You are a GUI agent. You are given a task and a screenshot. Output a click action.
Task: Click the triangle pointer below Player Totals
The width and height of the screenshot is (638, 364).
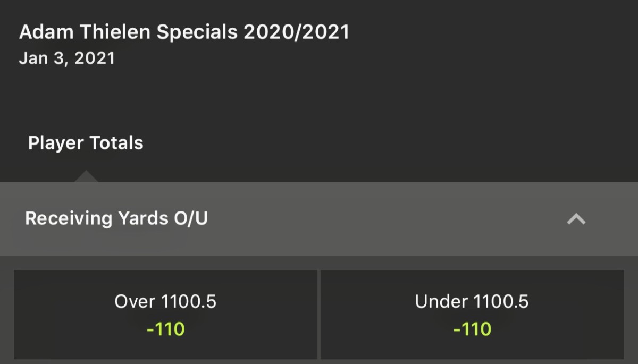87,175
